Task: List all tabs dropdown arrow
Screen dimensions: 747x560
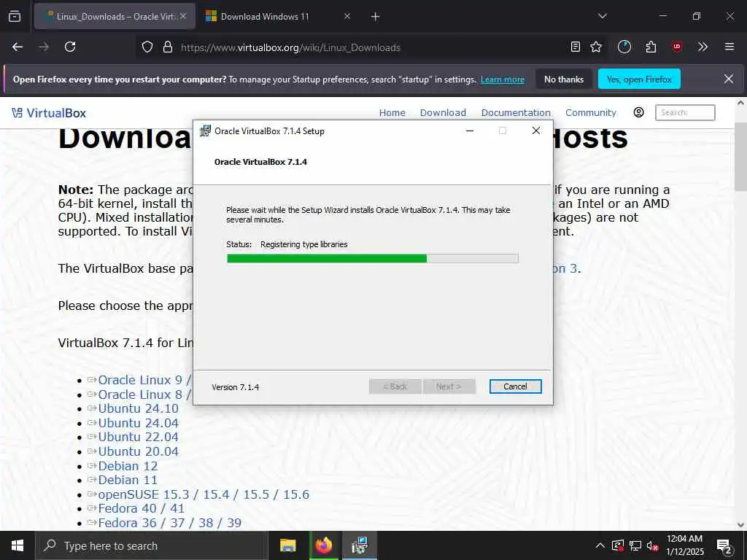Action: point(602,17)
